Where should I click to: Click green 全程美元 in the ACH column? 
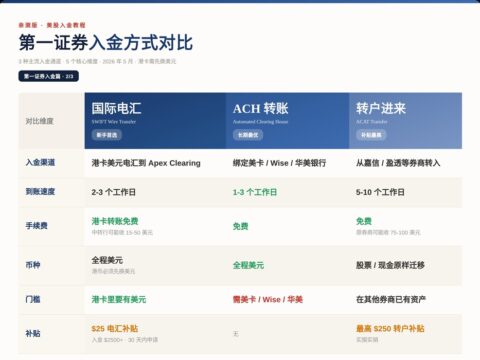249,266
